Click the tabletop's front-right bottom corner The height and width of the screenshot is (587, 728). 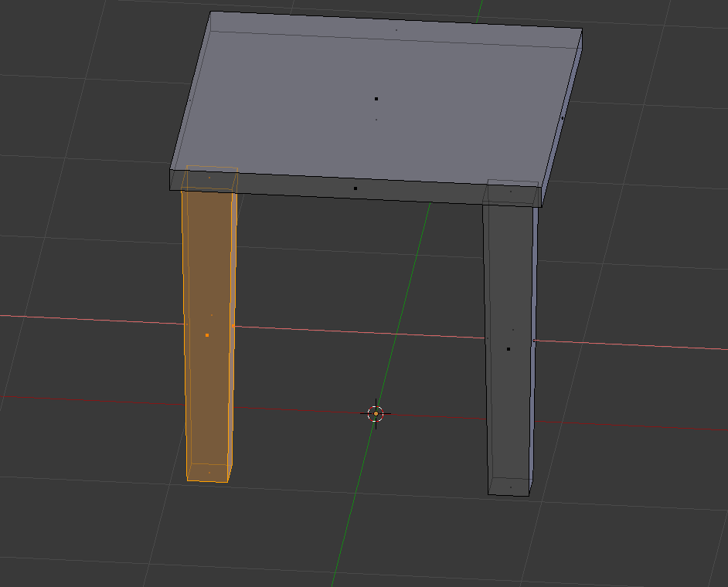click(541, 207)
